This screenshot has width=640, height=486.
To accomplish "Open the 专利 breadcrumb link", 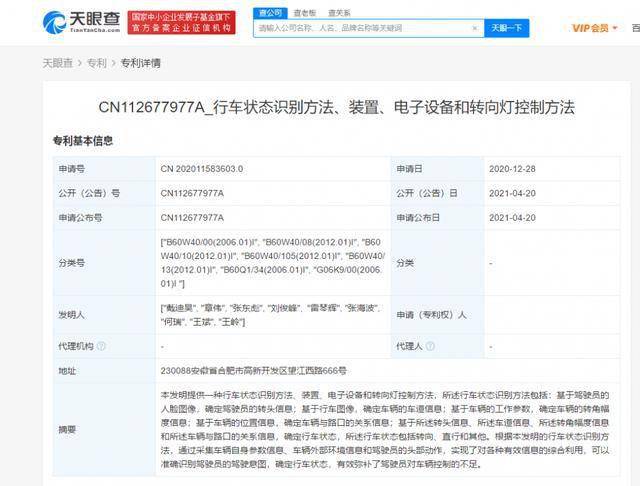I will [x=97, y=63].
